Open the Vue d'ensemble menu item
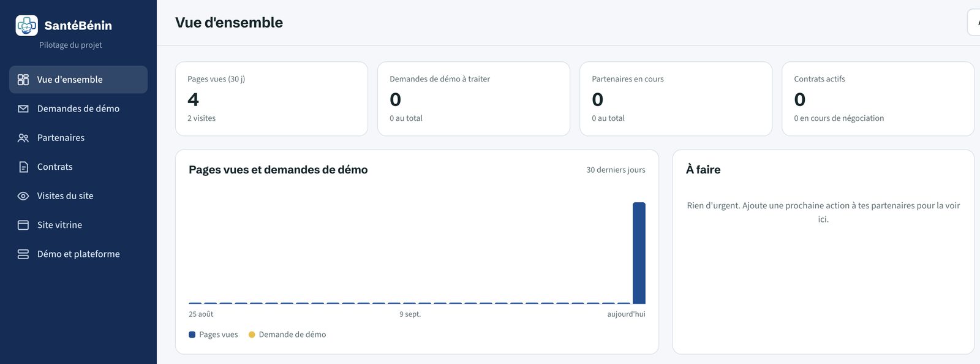Image resolution: width=980 pixels, height=364 pixels. [78, 80]
